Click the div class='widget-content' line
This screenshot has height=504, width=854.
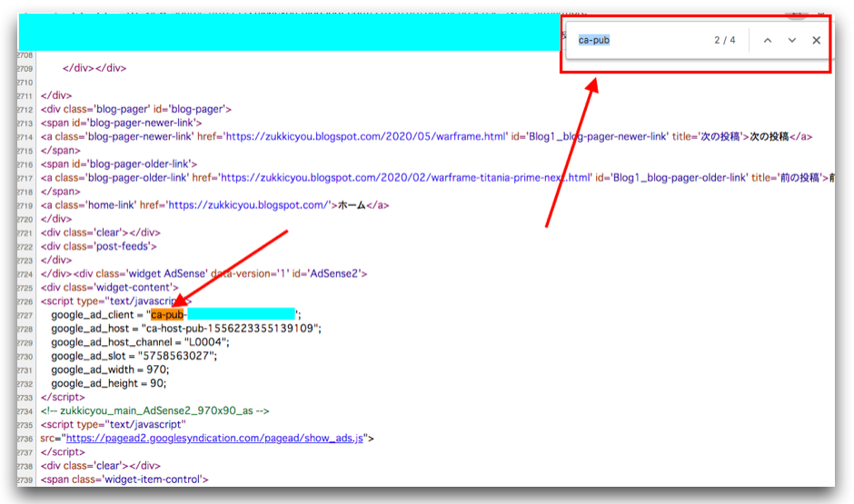tap(109, 287)
